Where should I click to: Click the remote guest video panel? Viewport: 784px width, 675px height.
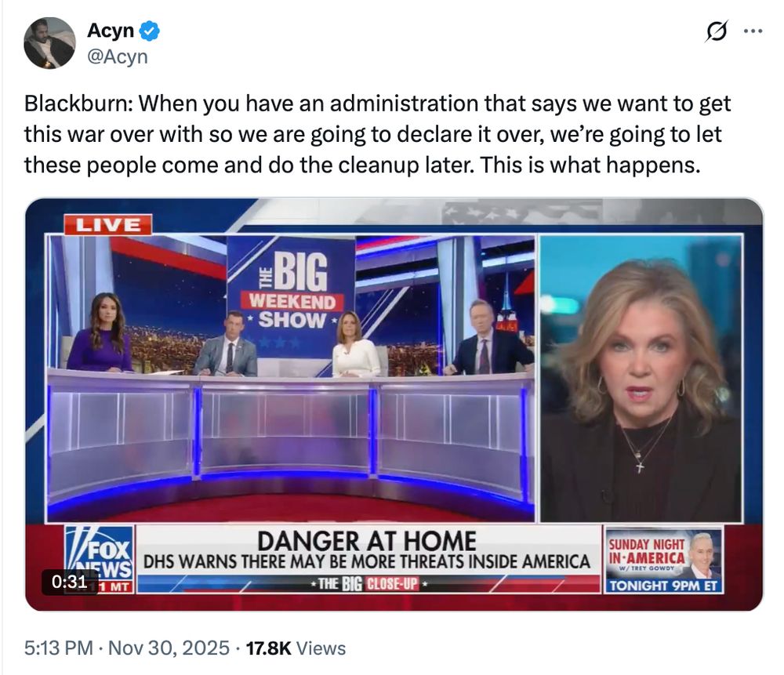tap(641, 379)
